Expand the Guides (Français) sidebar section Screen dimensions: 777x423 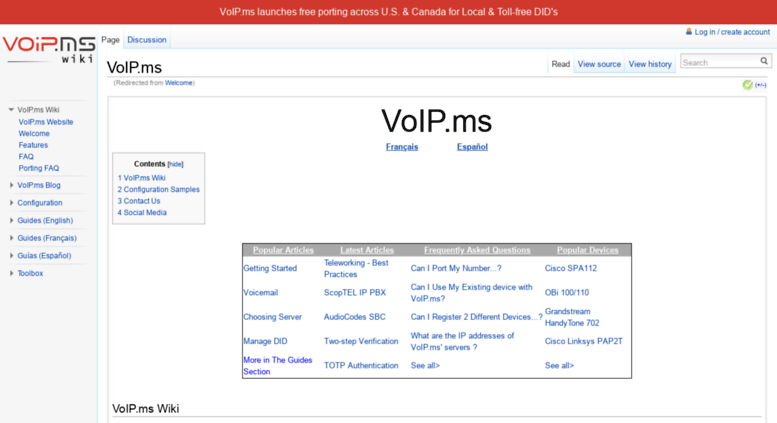pyautogui.click(x=11, y=238)
